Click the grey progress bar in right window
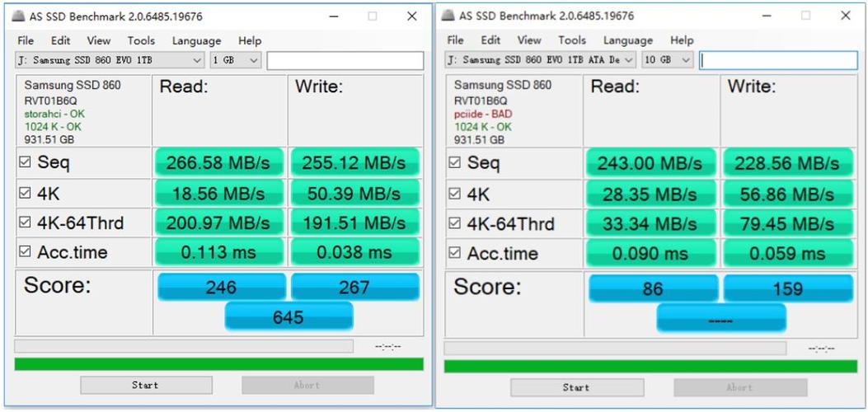Image resolution: width=868 pixels, height=412 pixels. (x=615, y=348)
